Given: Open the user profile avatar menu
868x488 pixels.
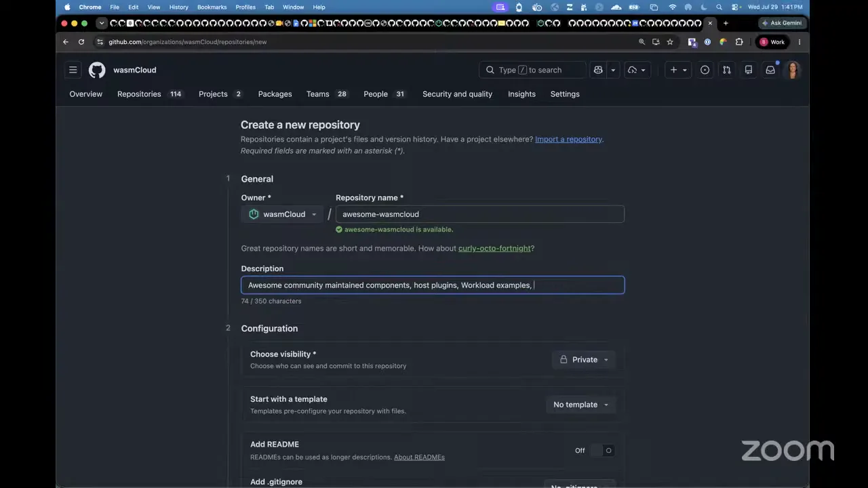Looking at the screenshot, I should (x=793, y=70).
